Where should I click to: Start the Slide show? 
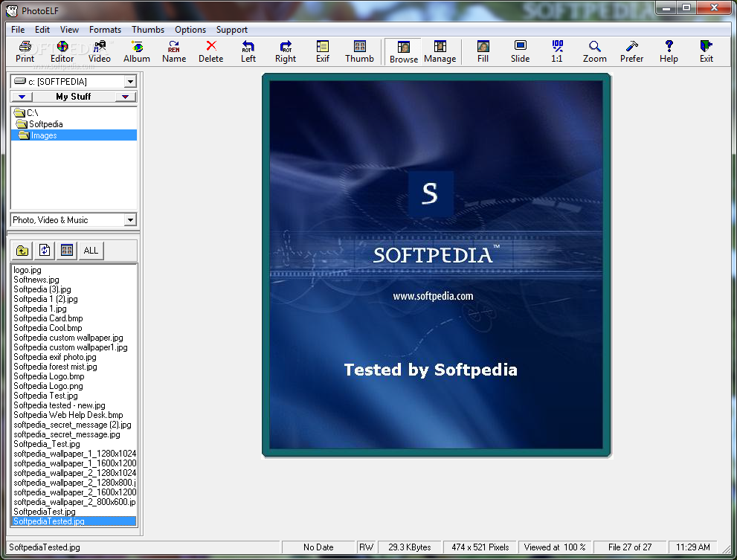tap(520, 51)
